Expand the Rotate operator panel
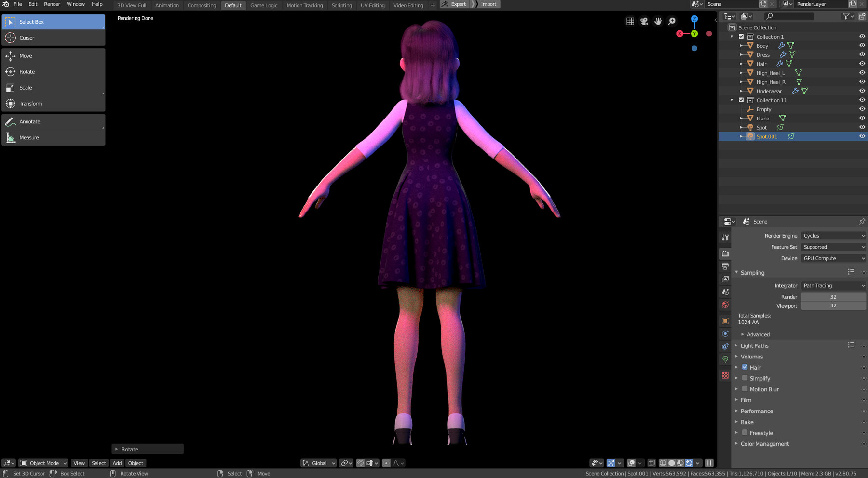 pyautogui.click(x=148, y=449)
